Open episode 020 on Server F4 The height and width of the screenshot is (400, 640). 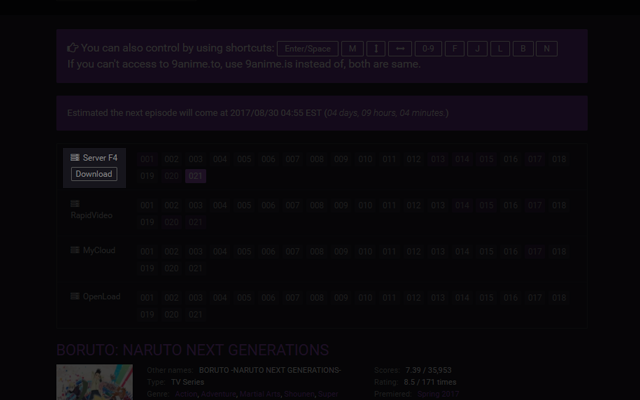171,176
